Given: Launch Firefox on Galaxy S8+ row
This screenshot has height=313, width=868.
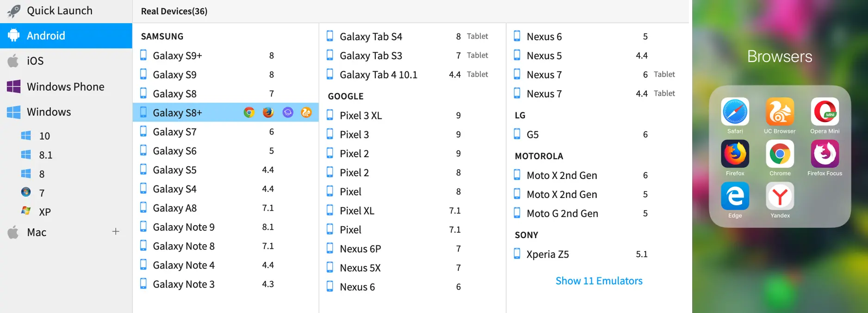Looking at the screenshot, I should (x=268, y=112).
